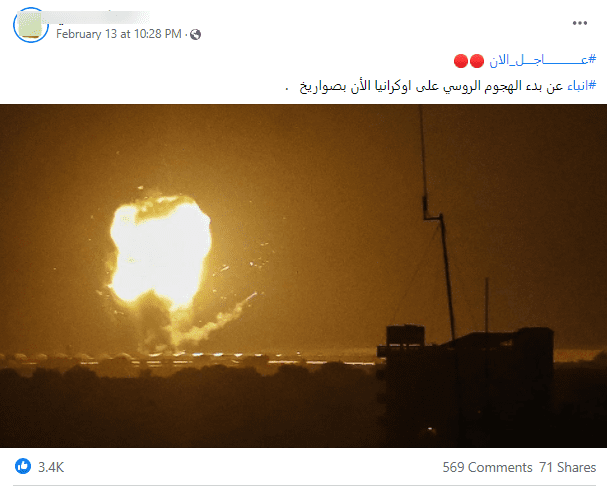Show who reacted via 3.4K count
Screen dimensions: 607x486
pyautogui.click(x=51, y=467)
